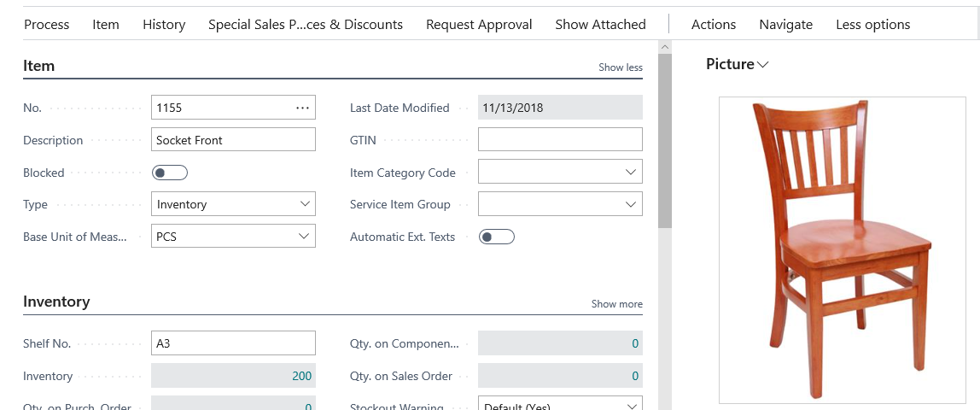Open the Navigate menu
This screenshot has height=410, width=980.
(785, 24)
